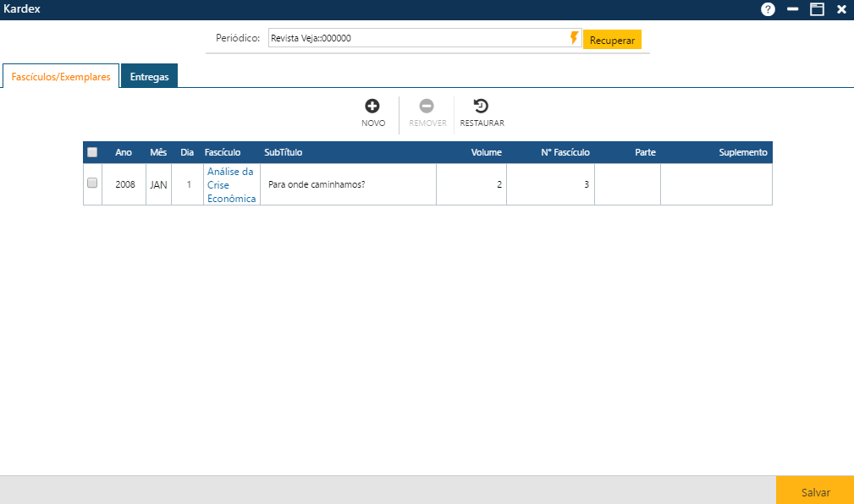
Task: Open the "Análise da Crise Econômica" link
Action: [x=229, y=184]
